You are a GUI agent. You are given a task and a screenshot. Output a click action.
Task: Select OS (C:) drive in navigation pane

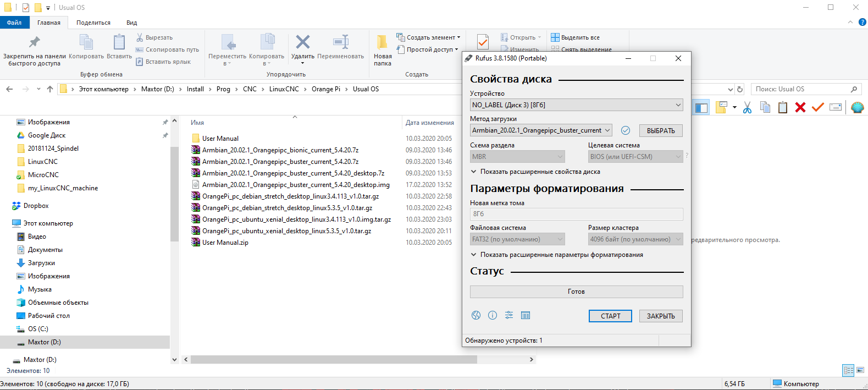pyautogui.click(x=38, y=329)
